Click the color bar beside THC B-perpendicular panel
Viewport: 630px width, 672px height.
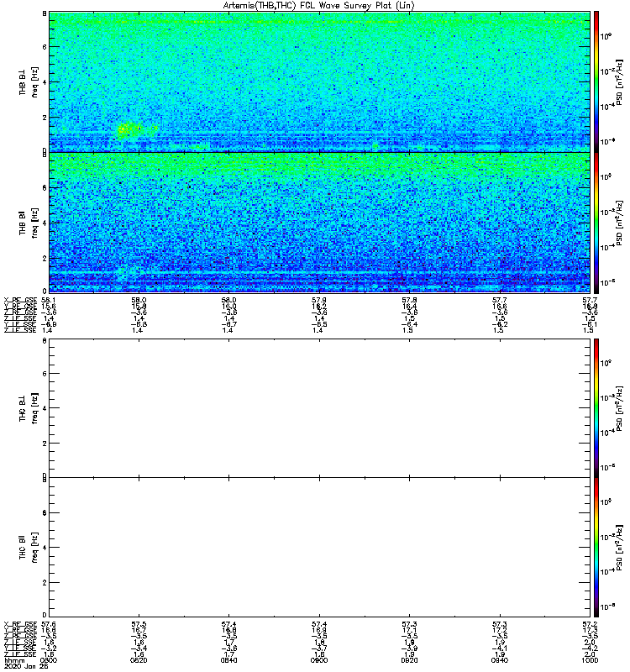click(596, 408)
